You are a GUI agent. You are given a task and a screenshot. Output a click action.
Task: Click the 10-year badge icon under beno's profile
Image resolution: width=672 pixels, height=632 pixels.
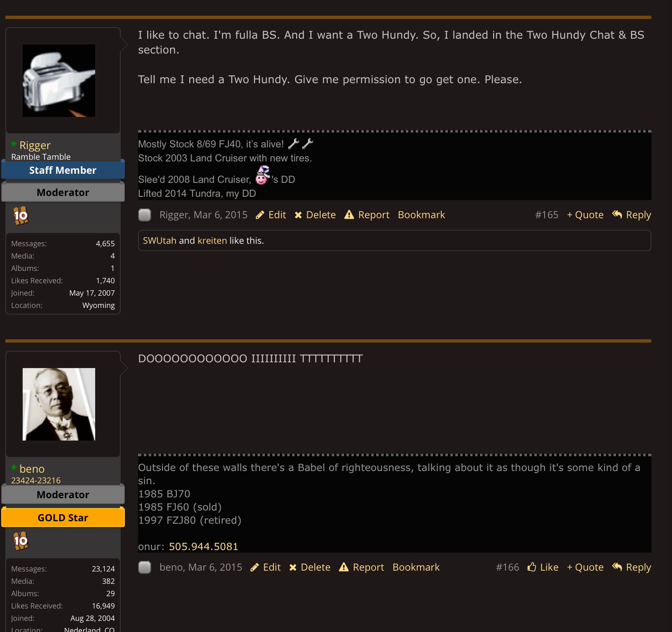21,541
